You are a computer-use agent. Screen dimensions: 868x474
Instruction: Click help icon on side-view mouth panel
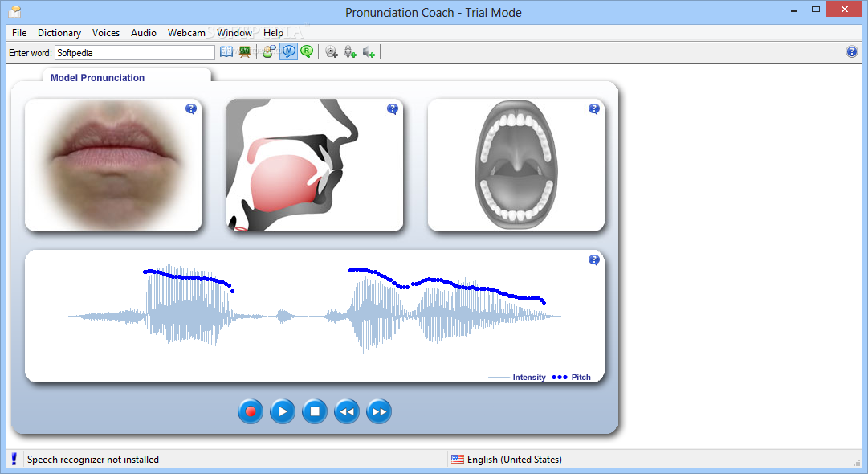pyautogui.click(x=393, y=109)
